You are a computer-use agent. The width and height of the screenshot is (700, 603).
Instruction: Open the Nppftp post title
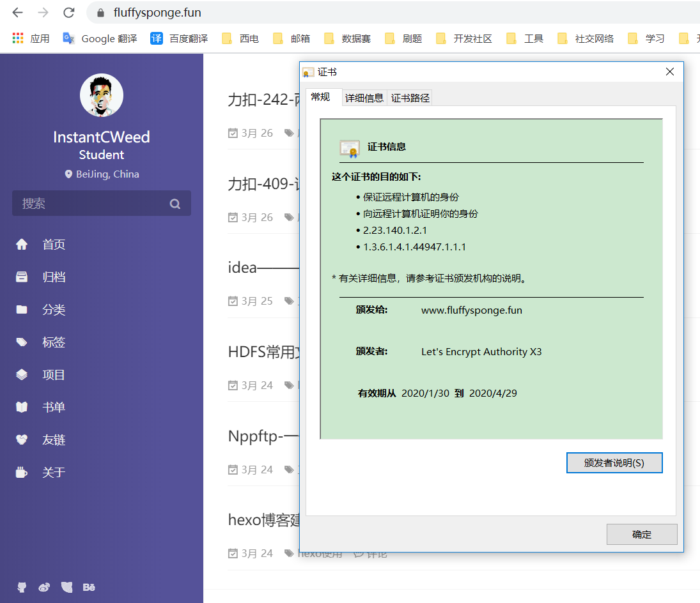click(x=263, y=436)
